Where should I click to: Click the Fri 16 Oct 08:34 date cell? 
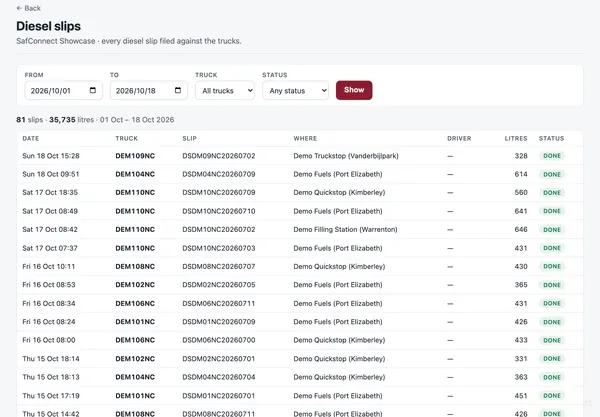49,303
